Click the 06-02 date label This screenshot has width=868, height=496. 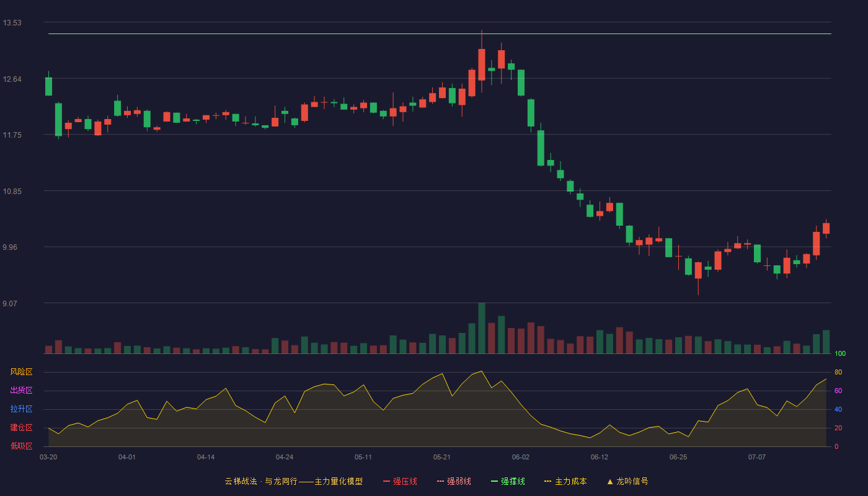point(521,457)
